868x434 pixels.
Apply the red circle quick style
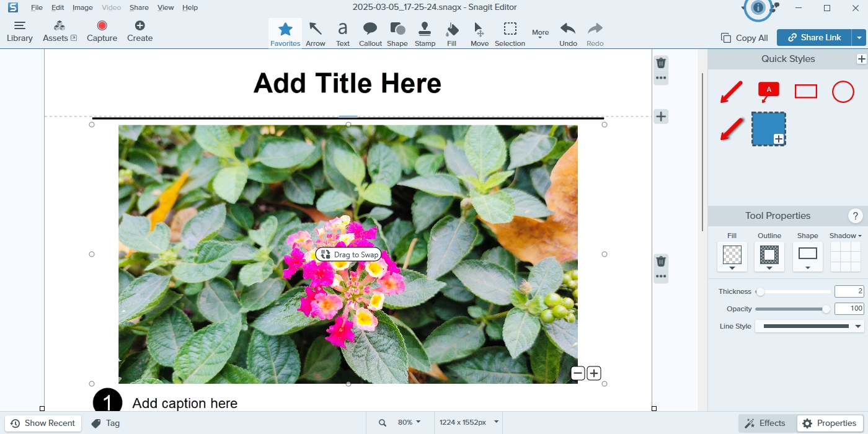[843, 92]
